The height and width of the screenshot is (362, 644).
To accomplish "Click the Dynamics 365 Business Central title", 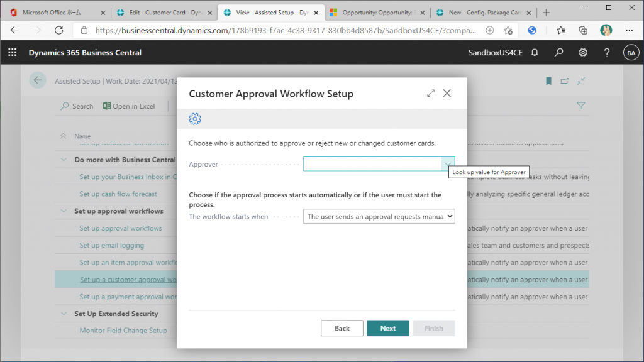I will (85, 53).
